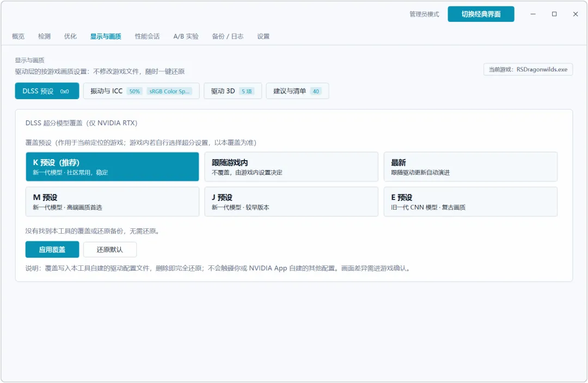Open the 驱动 3D sub-tab
588x383 pixels.
click(x=232, y=91)
